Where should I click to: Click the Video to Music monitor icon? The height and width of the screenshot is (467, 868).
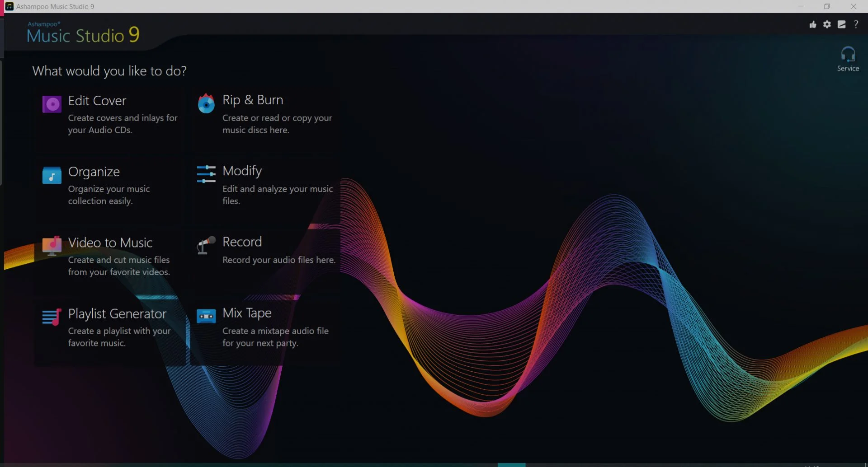pyautogui.click(x=52, y=245)
